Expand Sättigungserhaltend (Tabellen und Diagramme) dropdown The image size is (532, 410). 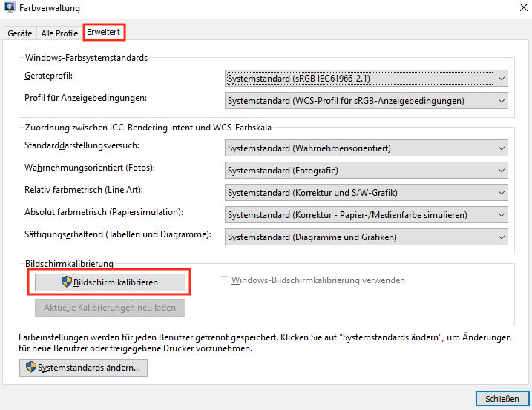tap(366, 237)
